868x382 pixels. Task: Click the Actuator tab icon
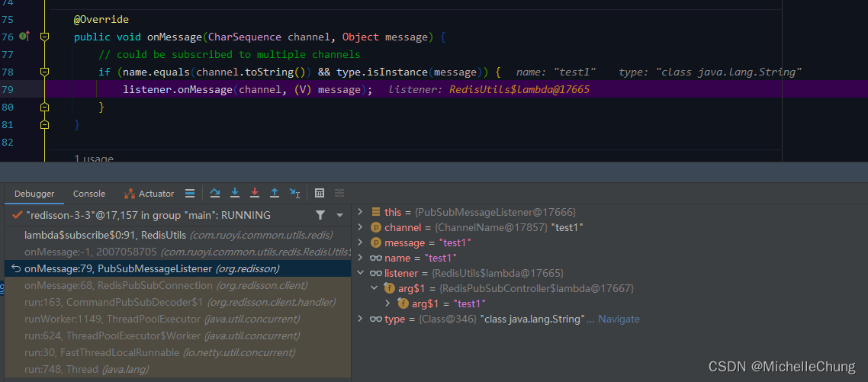[x=130, y=194]
